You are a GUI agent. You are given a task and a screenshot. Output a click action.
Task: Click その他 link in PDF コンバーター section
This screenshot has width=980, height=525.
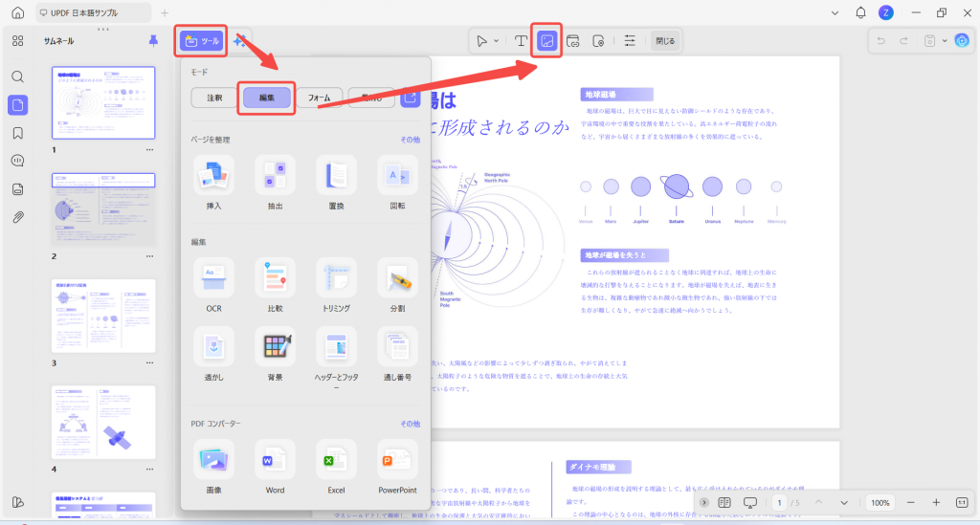pos(410,424)
